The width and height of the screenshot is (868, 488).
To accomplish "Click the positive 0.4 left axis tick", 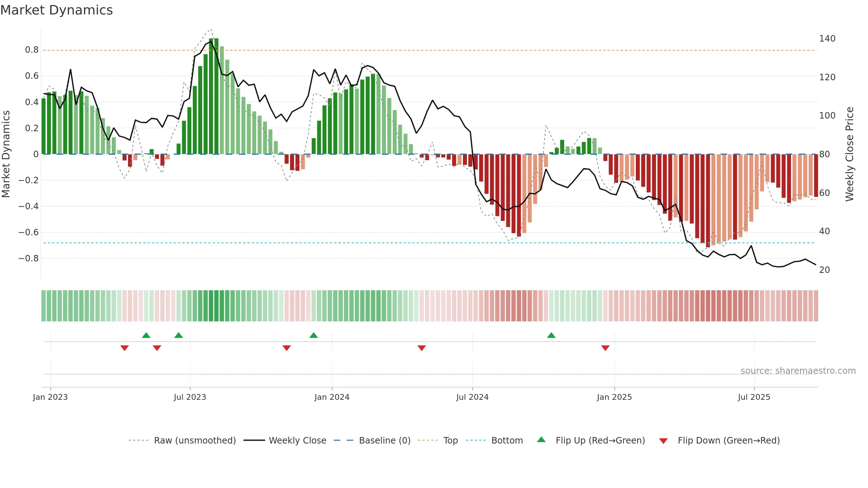I will tap(32, 102).
